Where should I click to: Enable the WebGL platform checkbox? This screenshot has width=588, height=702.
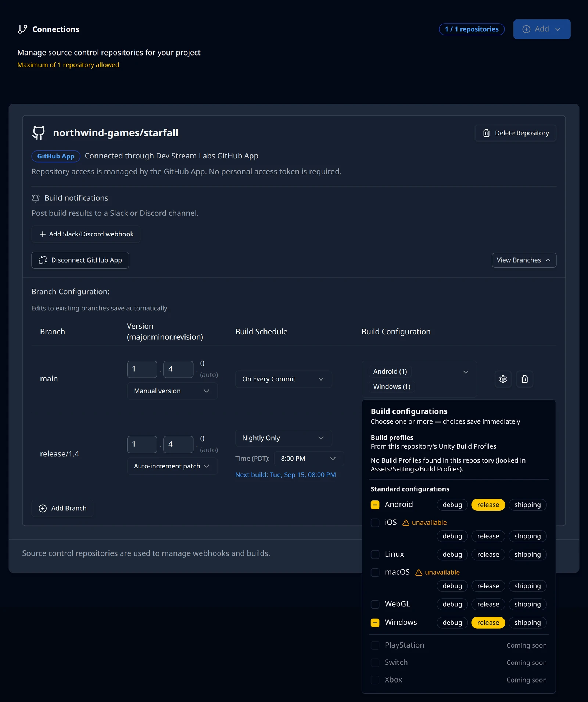[375, 604]
